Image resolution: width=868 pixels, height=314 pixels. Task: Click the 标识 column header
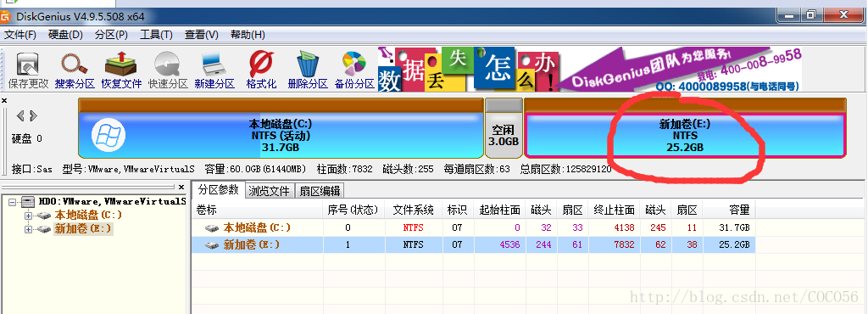pyautogui.click(x=458, y=210)
